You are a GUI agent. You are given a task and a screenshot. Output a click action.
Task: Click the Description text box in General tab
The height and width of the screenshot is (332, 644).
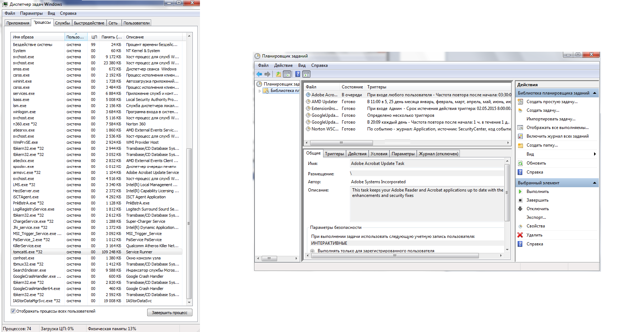point(427,204)
